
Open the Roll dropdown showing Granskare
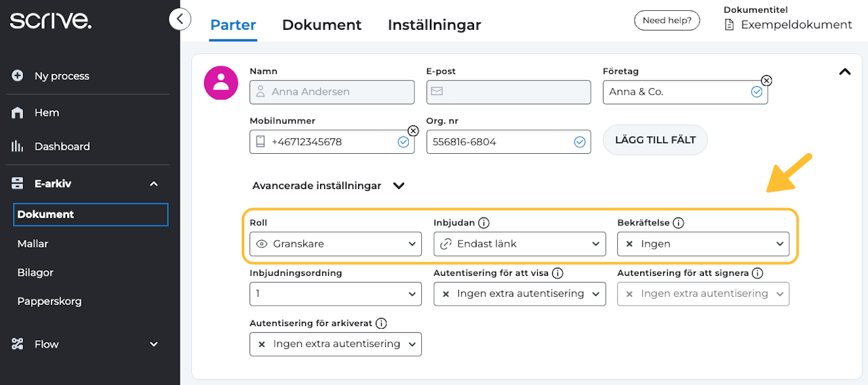336,244
